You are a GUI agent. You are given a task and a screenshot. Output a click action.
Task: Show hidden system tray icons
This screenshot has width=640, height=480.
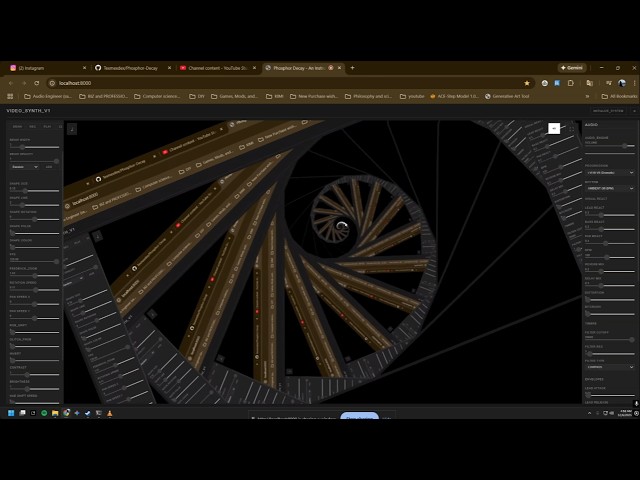coord(589,413)
